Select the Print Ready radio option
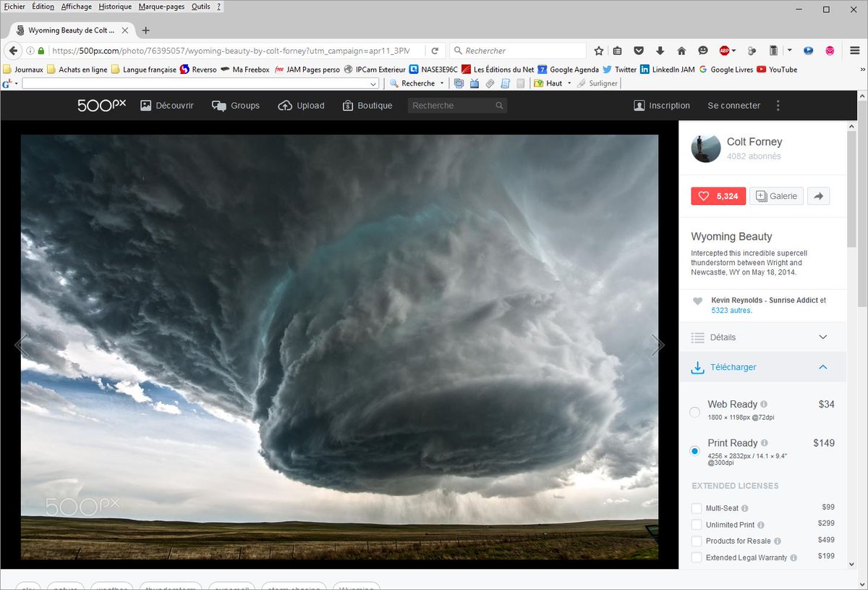This screenshot has width=868, height=590. [x=695, y=451]
